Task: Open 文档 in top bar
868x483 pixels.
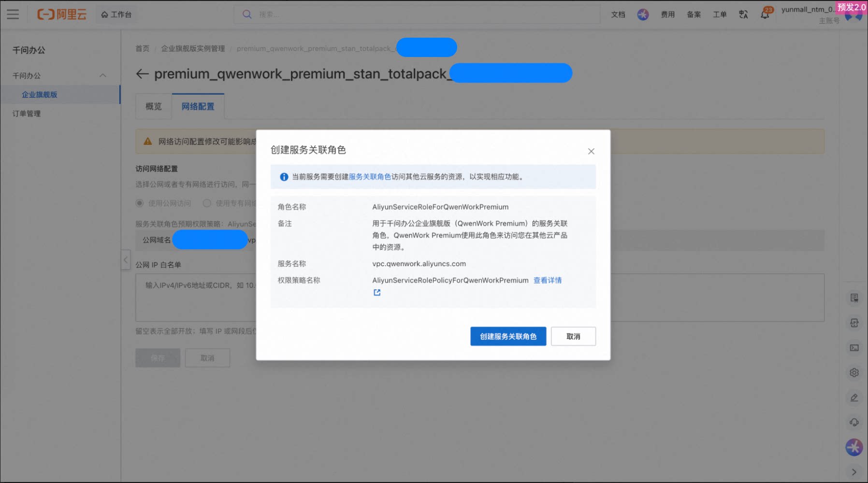Action: point(618,14)
